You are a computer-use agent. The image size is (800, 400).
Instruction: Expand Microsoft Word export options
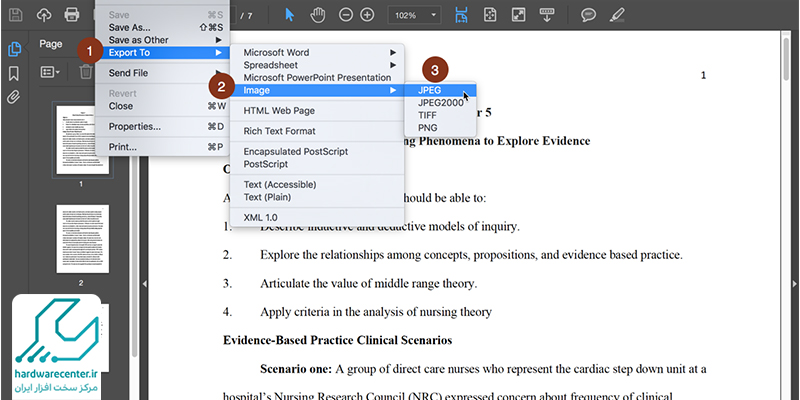coord(317,53)
